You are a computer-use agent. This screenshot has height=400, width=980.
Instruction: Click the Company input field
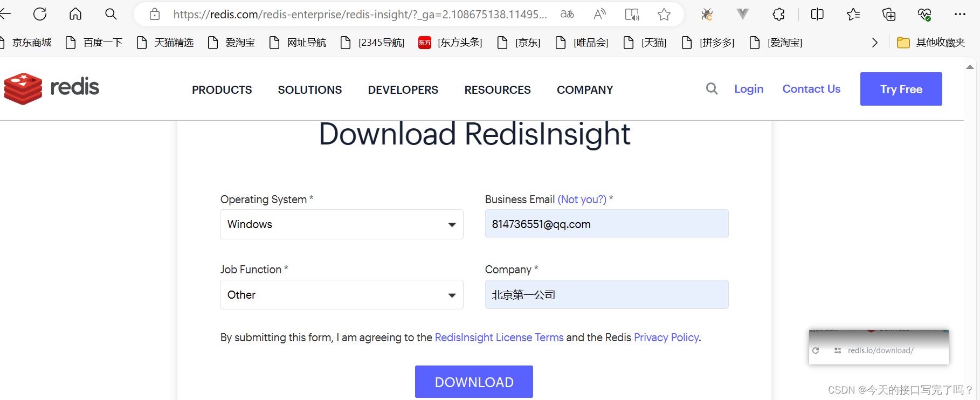pyautogui.click(x=606, y=294)
